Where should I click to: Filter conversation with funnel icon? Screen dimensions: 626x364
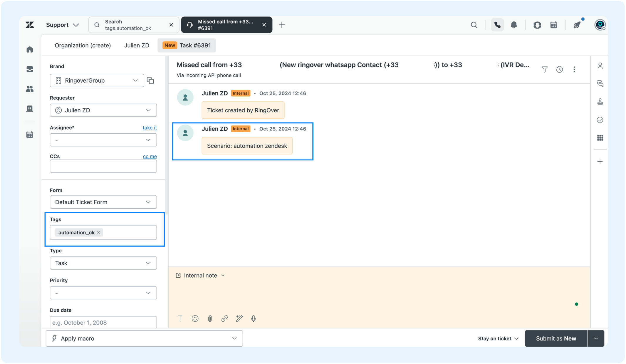(545, 69)
